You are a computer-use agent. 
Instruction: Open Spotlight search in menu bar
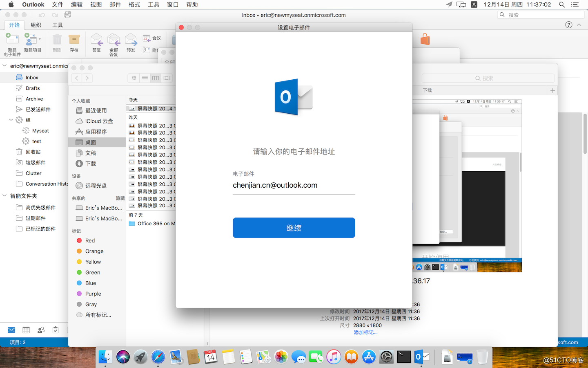(x=562, y=4)
